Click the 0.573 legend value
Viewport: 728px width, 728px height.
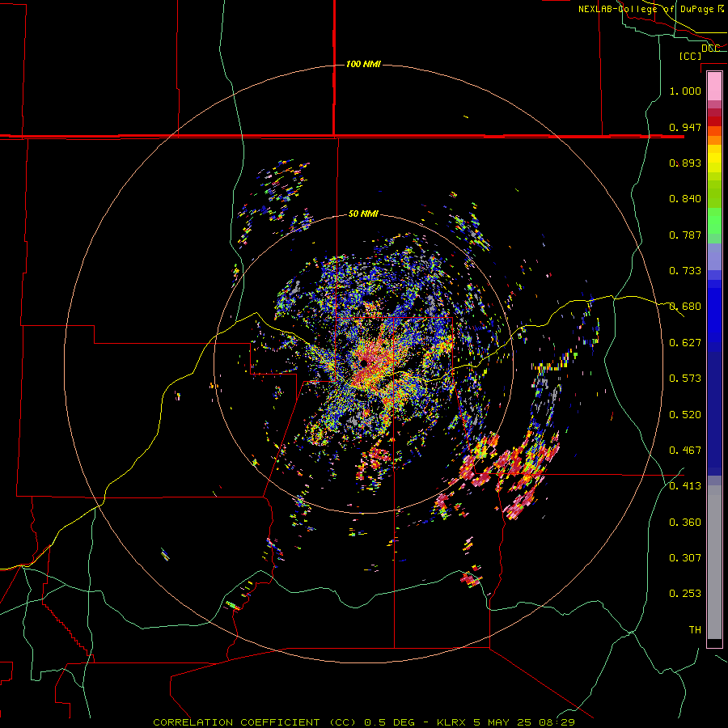click(685, 379)
